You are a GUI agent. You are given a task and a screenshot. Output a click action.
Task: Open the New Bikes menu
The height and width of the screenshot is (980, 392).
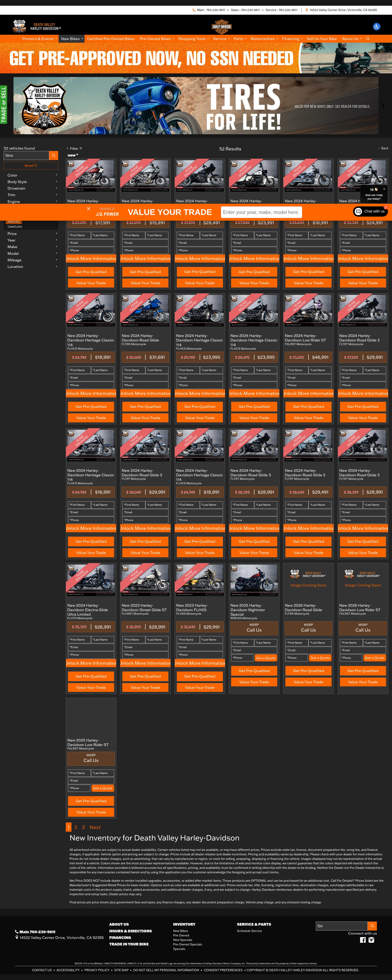pos(72,39)
